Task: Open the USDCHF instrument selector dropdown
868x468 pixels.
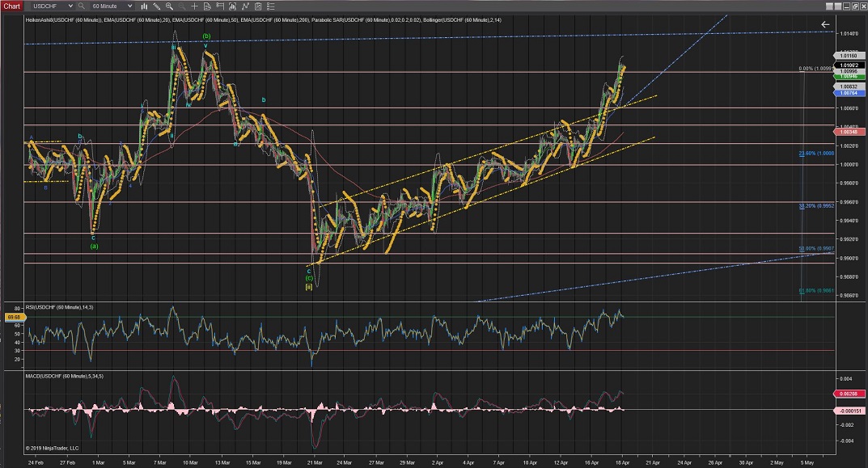Action: [52, 6]
